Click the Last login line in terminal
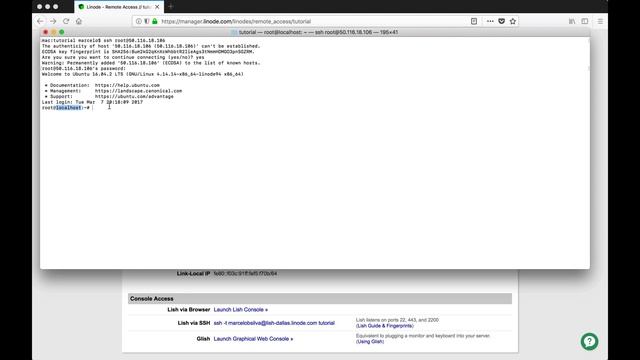 (x=92, y=102)
